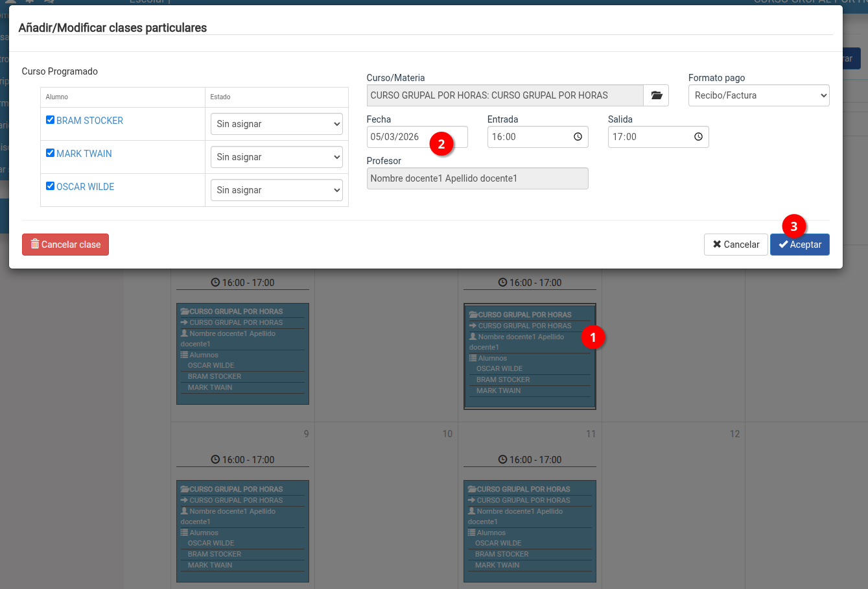The image size is (868, 589).
Task: Open Estado dropdown for OSCAR WILDE
Action: (277, 190)
